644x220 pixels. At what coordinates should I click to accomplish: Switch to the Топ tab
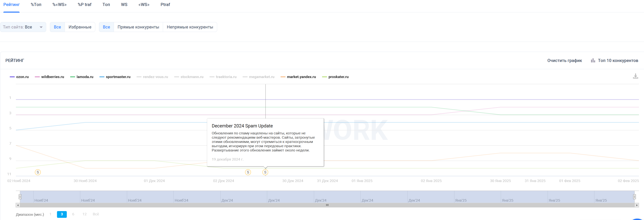click(106, 5)
